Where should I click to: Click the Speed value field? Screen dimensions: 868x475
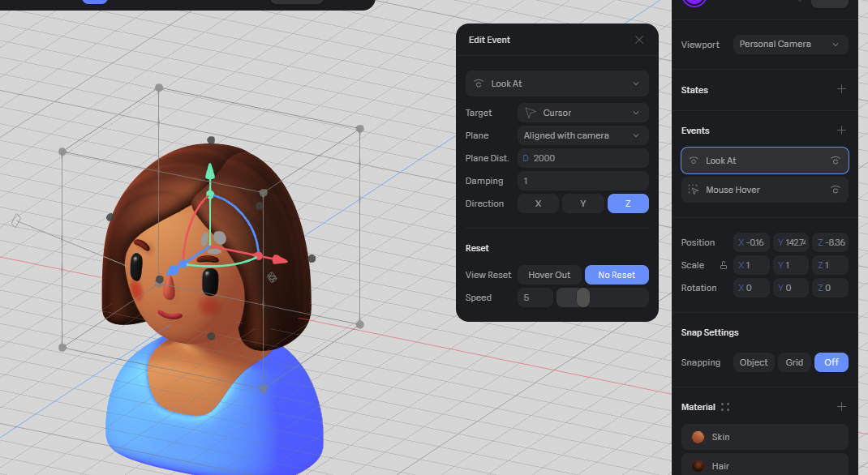[535, 297]
